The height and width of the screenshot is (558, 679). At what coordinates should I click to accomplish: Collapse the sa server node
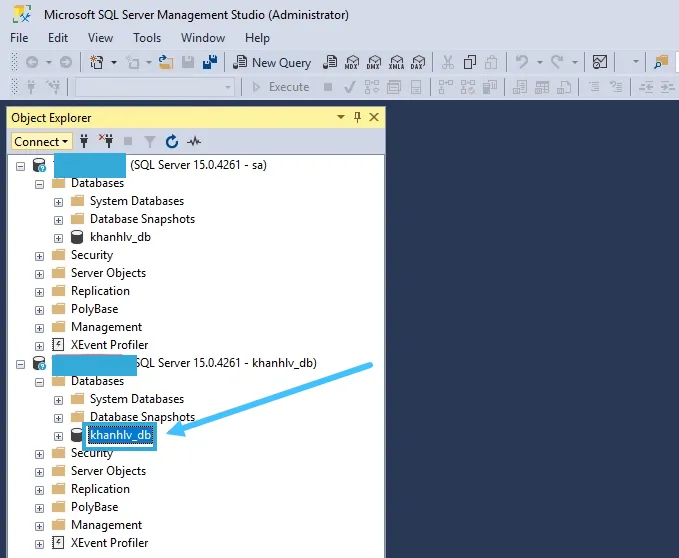tap(20, 166)
